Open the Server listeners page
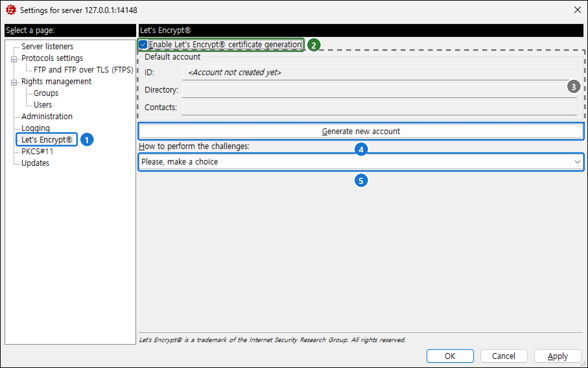This screenshot has height=368, width=588. [47, 47]
